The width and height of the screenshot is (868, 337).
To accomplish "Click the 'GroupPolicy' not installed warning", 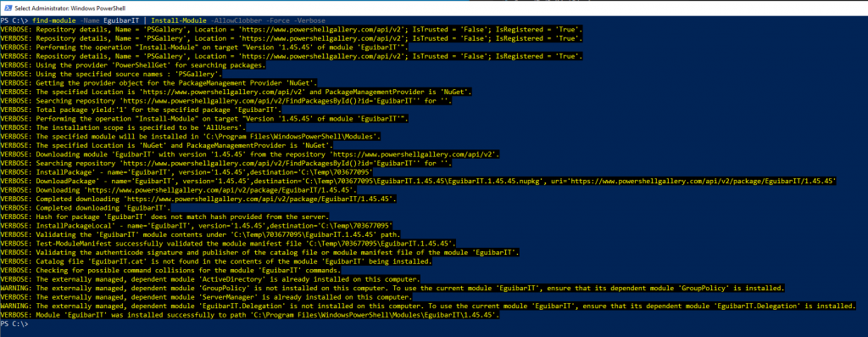I will click(x=392, y=289).
